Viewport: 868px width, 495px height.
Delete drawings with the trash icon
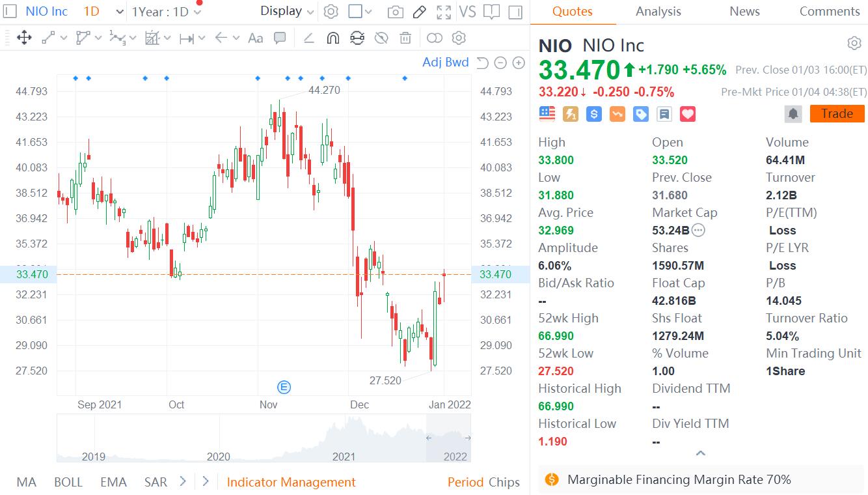405,38
